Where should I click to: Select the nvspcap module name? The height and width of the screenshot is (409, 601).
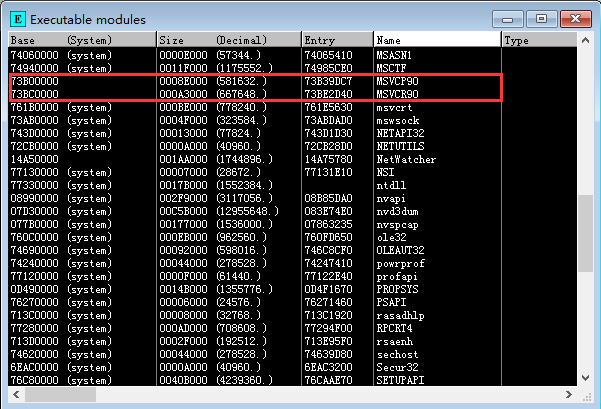tap(397, 225)
